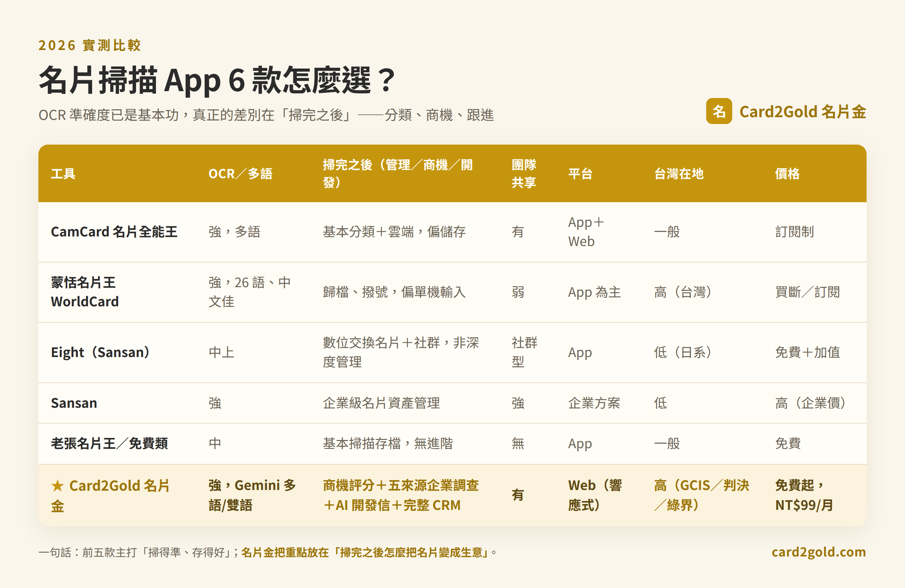Click the CamCard 名片全能王 row name
Image resolution: width=905 pixels, height=588 pixels.
tap(114, 232)
